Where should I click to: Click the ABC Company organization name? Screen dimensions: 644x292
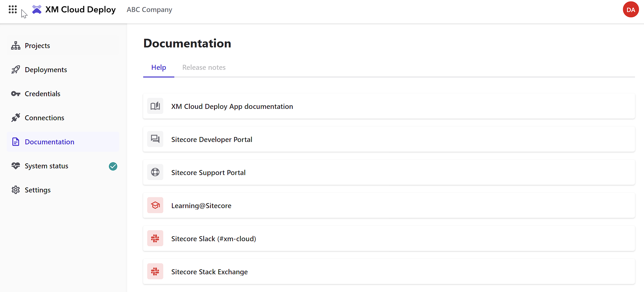[x=149, y=10]
